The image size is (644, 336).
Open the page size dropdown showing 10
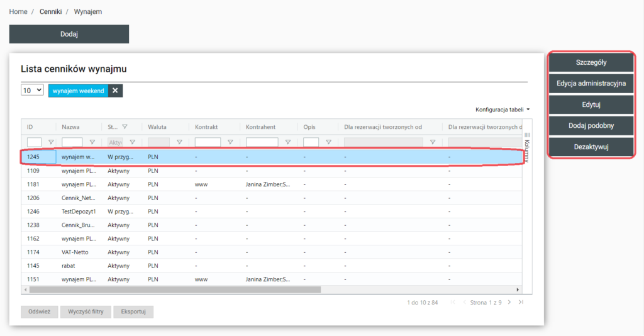coord(32,90)
